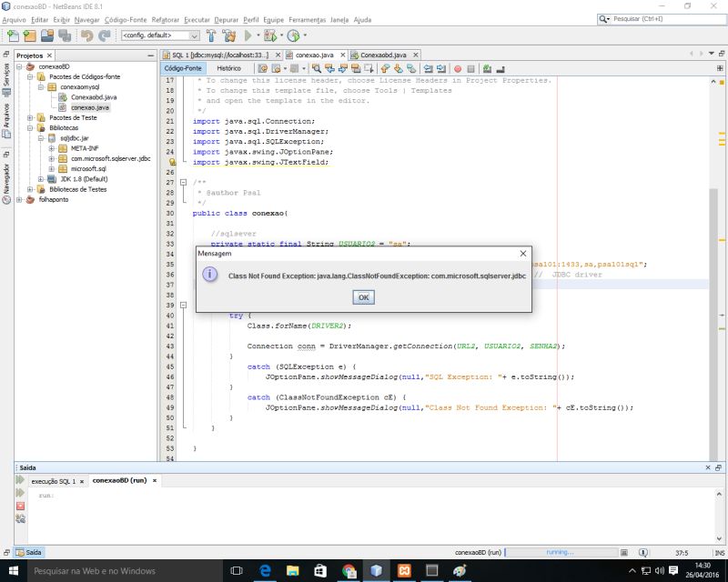Switch to the Conexaobd.java editor tab
This screenshot has height=582, width=728.
[382, 54]
